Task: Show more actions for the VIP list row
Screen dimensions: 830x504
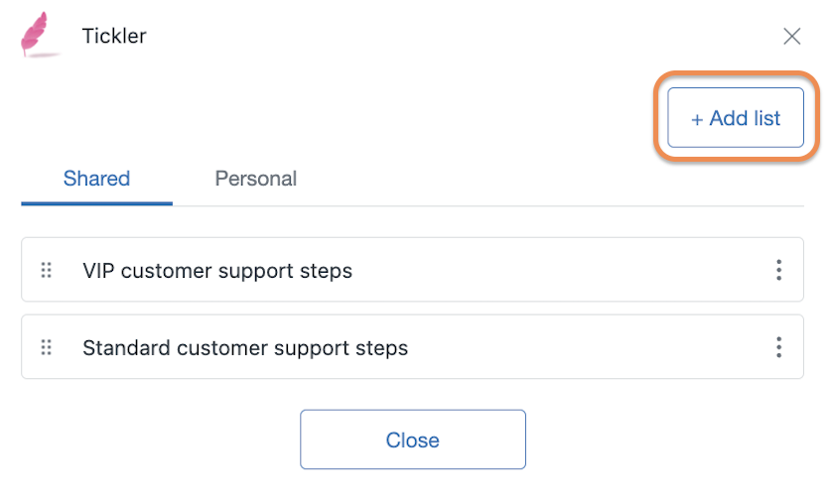Action: 778,270
